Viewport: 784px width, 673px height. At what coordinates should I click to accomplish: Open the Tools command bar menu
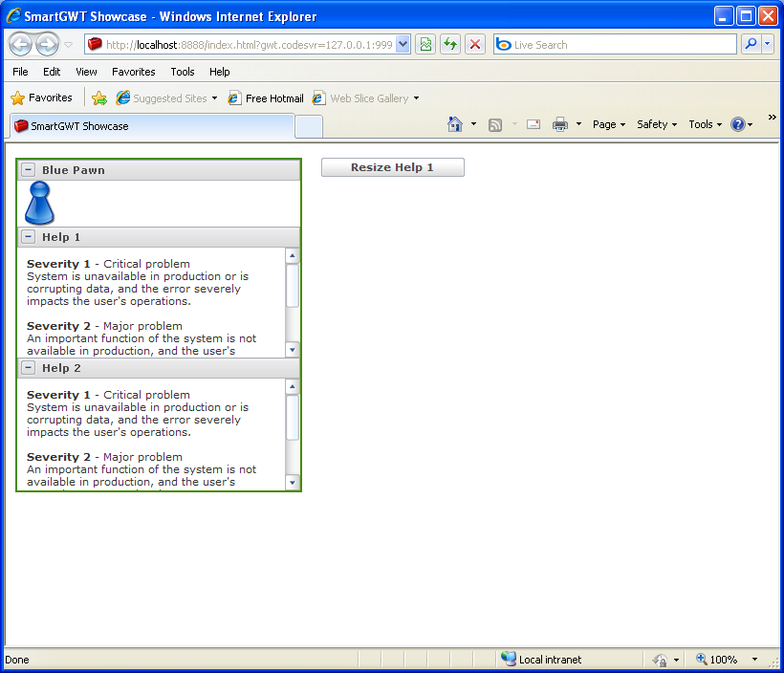click(x=705, y=124)
